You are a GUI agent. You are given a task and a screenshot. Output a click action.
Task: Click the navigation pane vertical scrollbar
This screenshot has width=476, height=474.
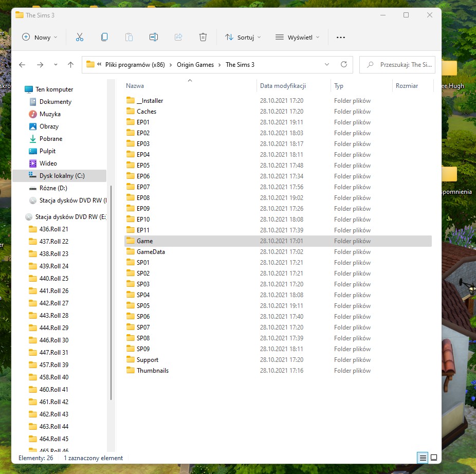pos(111,292)
